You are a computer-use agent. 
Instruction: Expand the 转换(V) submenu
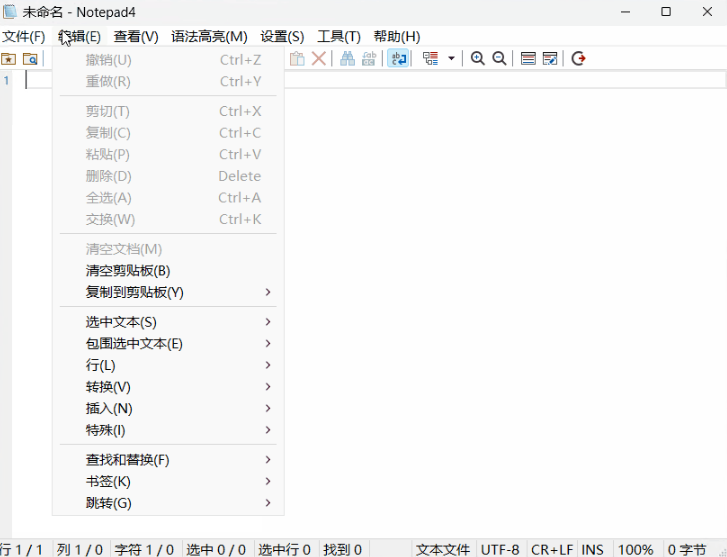[x=168, y=387]
